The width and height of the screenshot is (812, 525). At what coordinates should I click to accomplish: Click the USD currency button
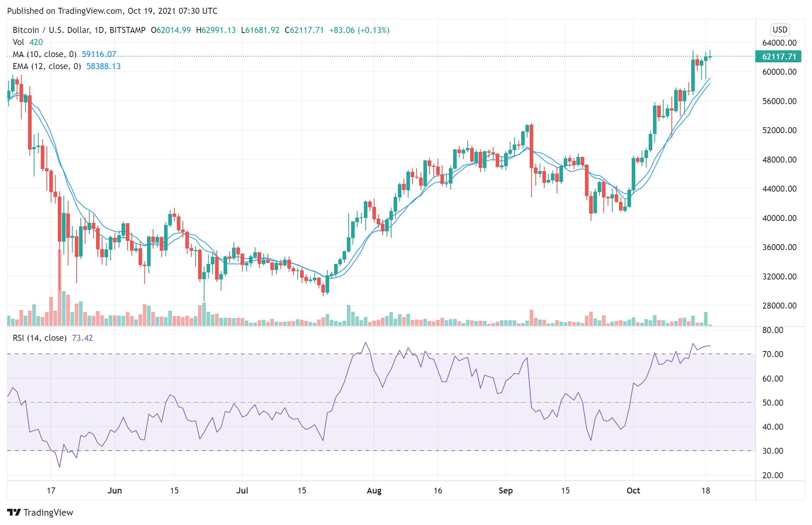(780, 30)
